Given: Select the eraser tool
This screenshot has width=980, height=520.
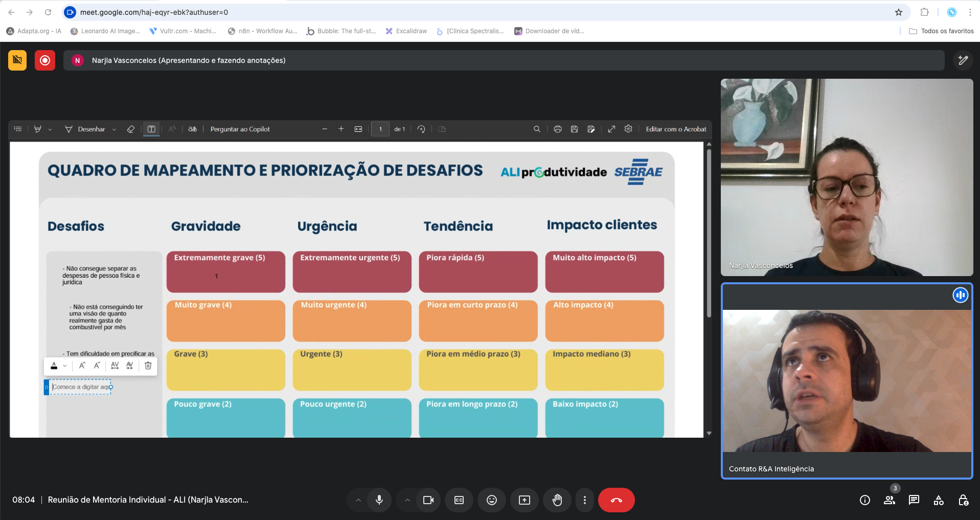Looking at the screenshot, I should pyautogui.click(x=131, y=129).
